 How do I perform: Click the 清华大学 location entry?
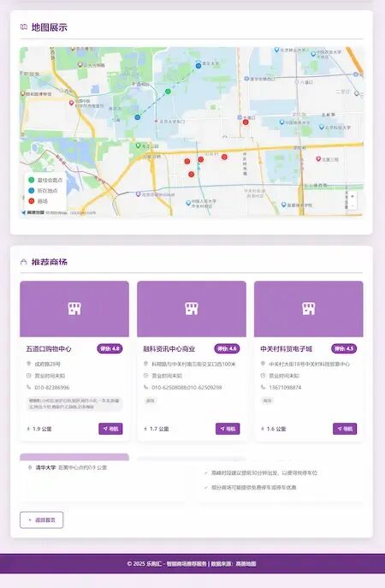[68, 467]
